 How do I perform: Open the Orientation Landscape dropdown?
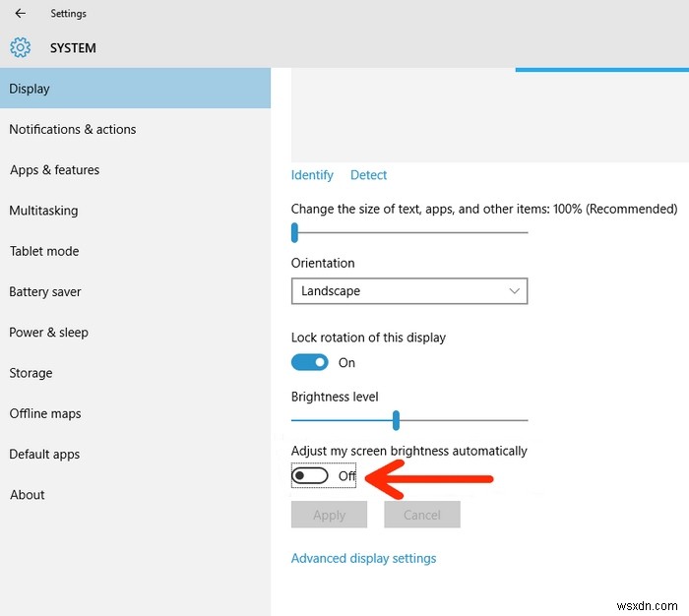click(409, 291)
